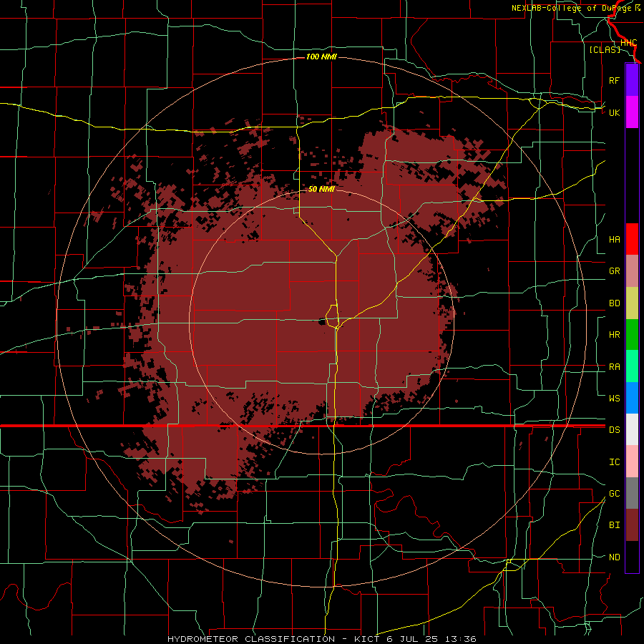Viewport: 644px width, 644px height.
Task: Click the WS legend label
Action: point(614,399)
